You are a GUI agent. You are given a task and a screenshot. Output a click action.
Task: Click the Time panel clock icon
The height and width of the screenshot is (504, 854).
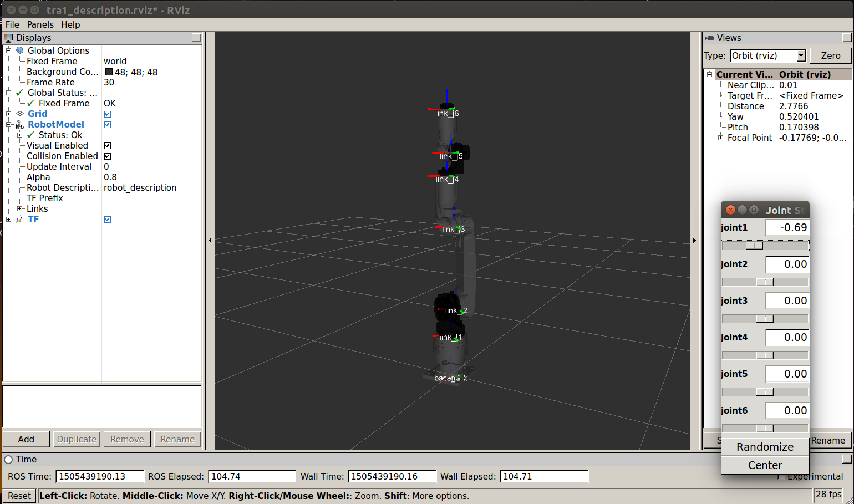(x=8, y=459)
